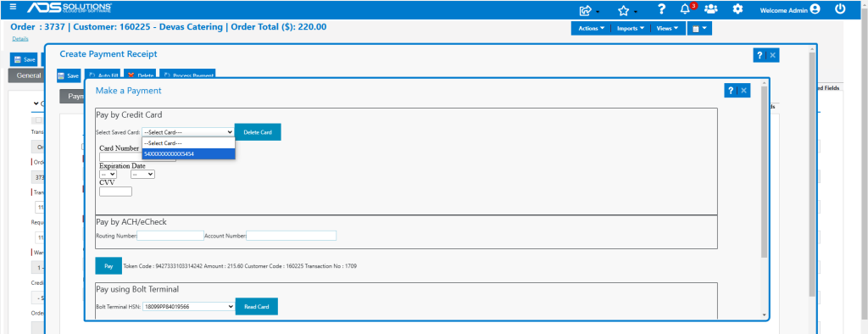Open the notifications bell

tap(685, 9)
